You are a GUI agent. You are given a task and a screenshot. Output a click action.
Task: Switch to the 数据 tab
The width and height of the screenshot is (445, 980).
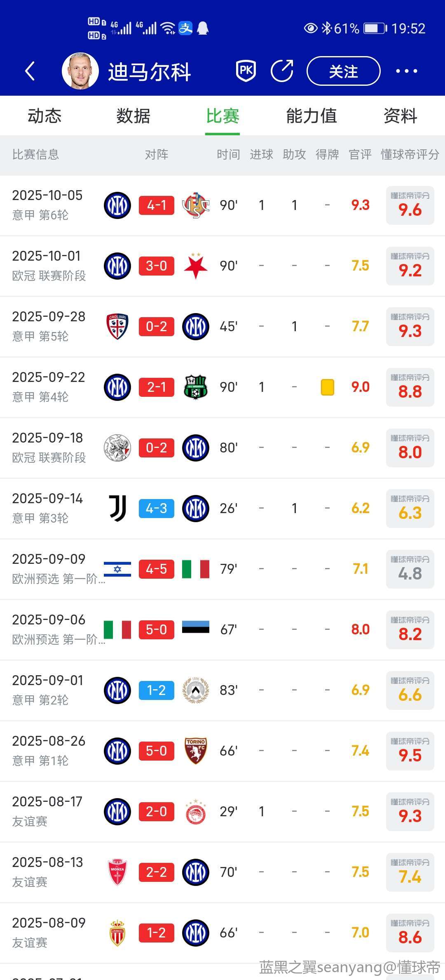(133, 116)
